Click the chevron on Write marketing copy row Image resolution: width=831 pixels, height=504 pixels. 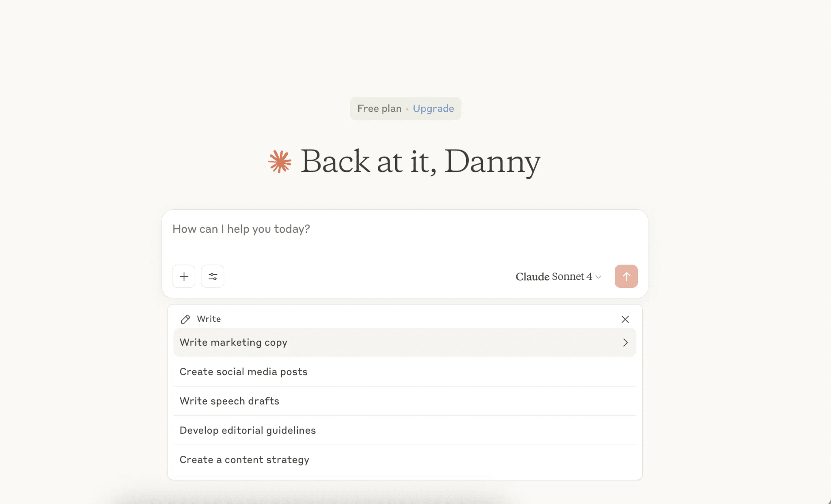(624, 342)
